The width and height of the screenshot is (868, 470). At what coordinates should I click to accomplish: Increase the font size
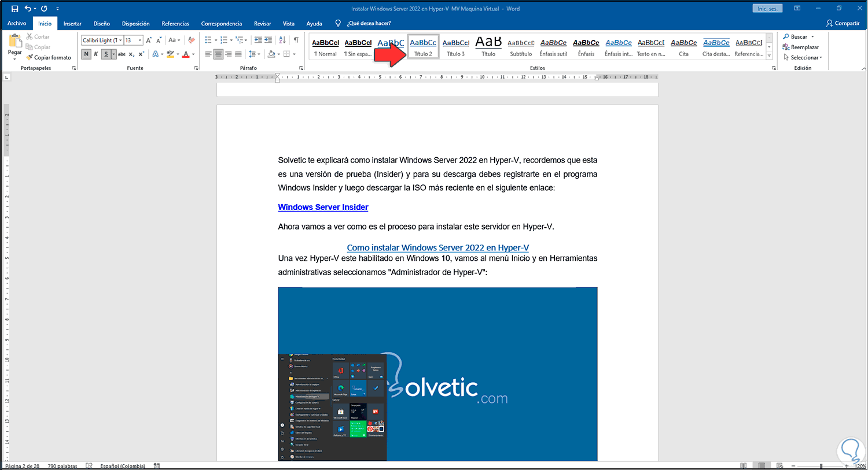(x=149, y=40)
